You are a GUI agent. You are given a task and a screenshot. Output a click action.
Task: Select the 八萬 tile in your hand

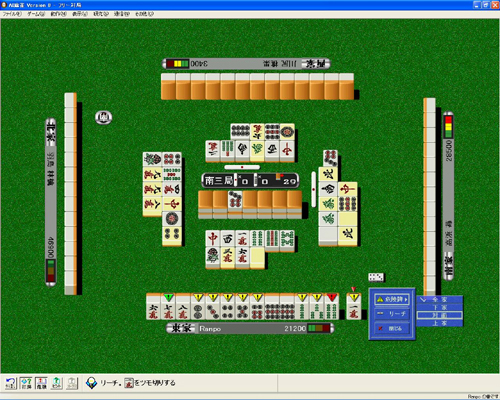click(x=183, y=307)
